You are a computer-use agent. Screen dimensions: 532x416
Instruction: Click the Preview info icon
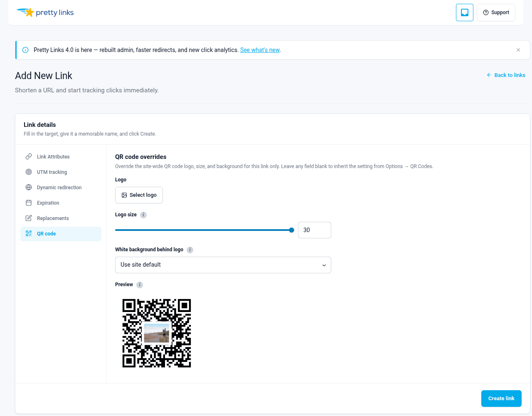click(x=140, y=285)
